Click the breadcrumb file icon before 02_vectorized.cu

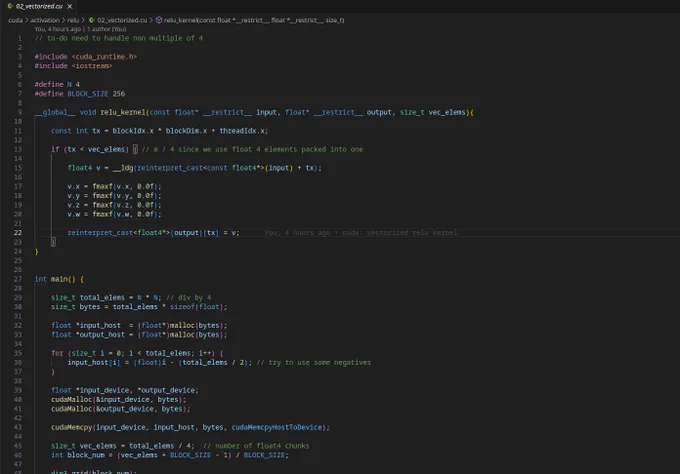(92, 20)
